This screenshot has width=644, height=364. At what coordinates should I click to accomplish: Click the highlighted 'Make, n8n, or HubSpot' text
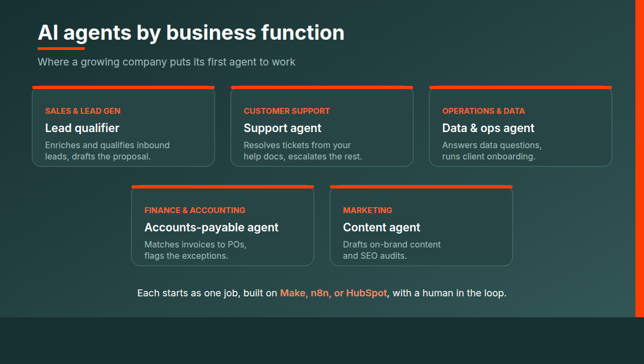[333, 293]
